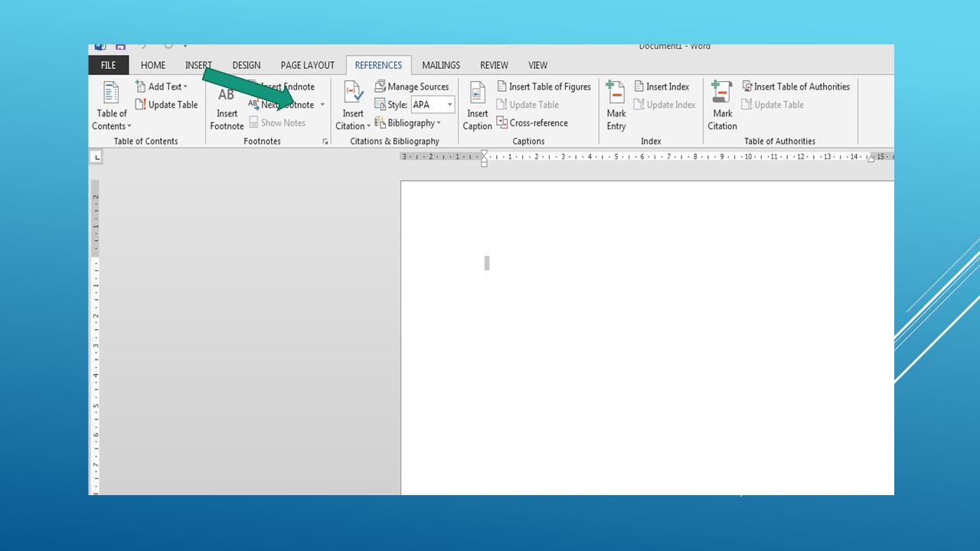Insert a footnote with the AB button

[227, 106]
